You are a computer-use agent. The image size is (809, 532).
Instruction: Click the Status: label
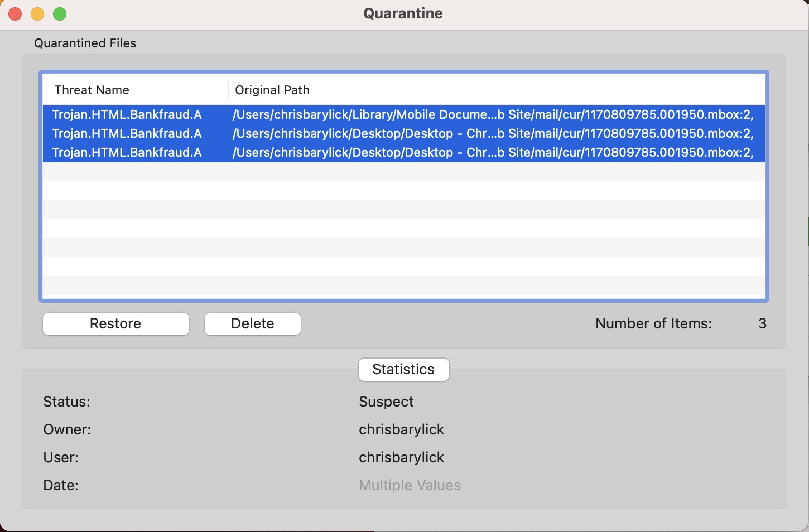point(66,402)
